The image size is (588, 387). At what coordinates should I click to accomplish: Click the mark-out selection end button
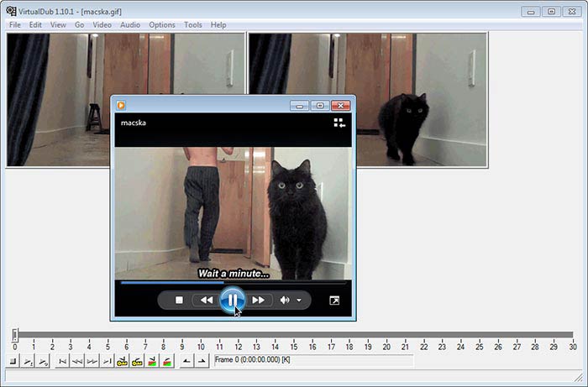click(202, 361)
